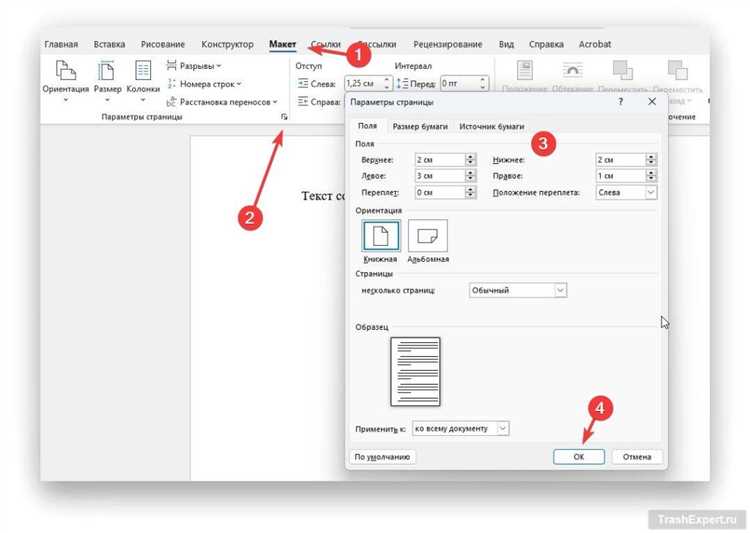Switch to the Рецензирование ribbon tab
The image size is (750, 533).
(x=448, y=44)
